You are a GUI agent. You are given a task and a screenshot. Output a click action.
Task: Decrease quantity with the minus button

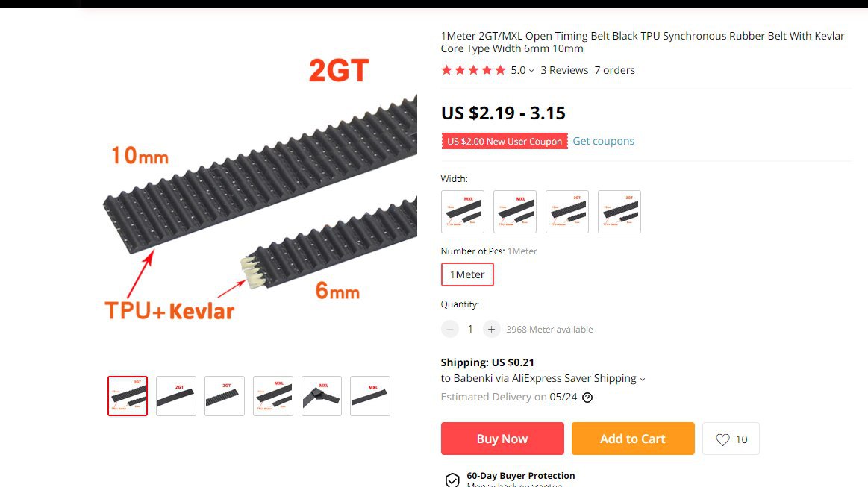[450, 330]
